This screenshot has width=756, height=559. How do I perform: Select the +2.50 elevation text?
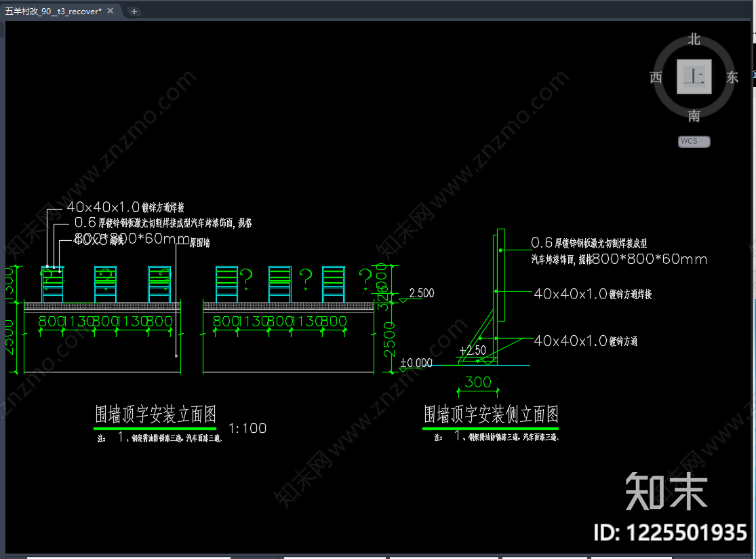473,350
